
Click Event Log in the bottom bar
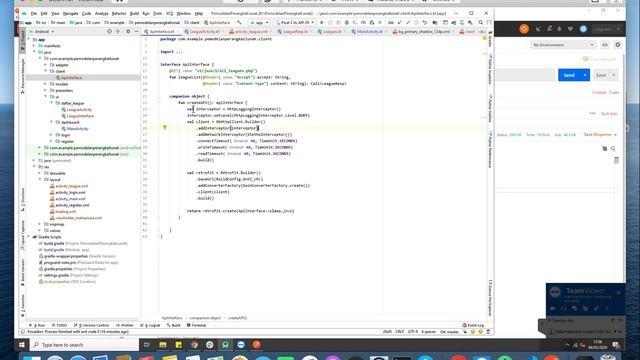(473, 325)
